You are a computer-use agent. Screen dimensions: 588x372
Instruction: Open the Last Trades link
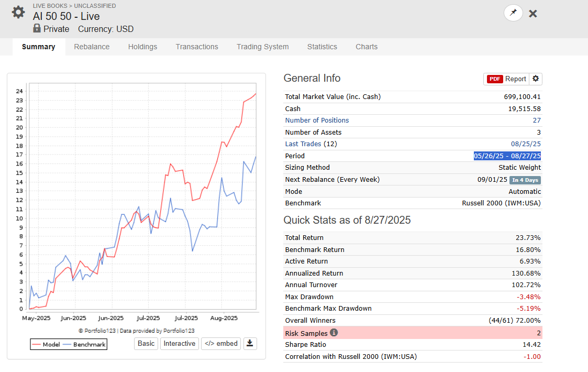coord(303,144)
